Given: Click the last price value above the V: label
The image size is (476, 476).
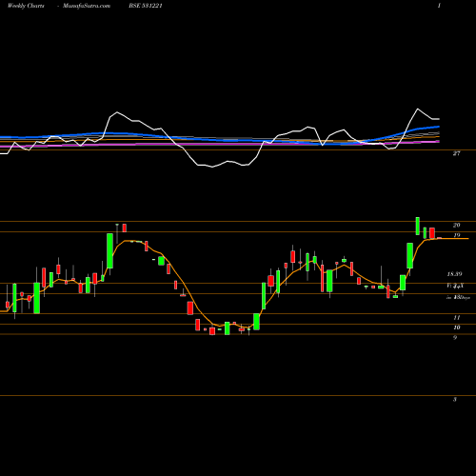Looking at the screenshot, I should [x=454, y=274].
